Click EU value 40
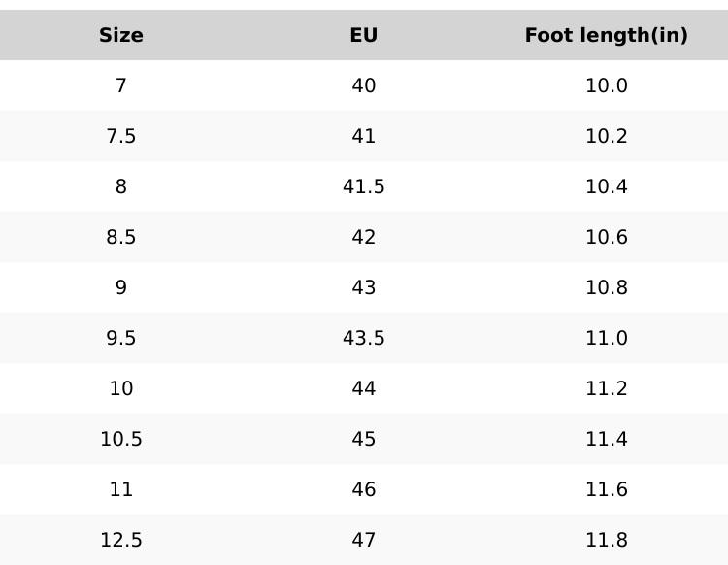728x565 pixels. pos(364,85)
